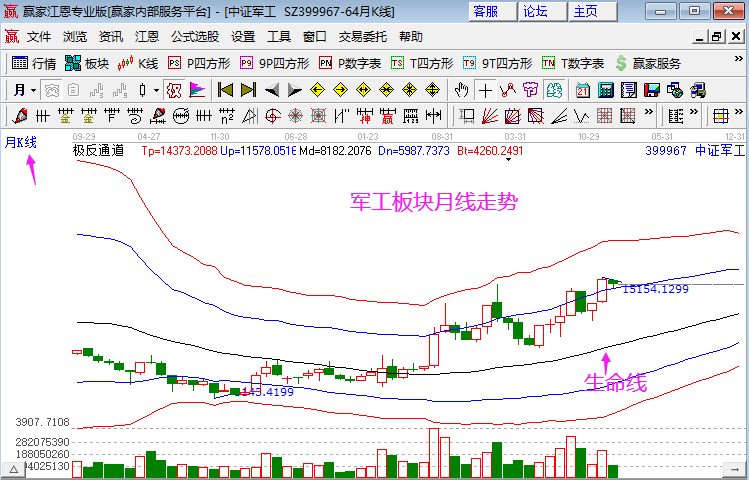Select the n² square ruler tool

(x=226, y=116)
